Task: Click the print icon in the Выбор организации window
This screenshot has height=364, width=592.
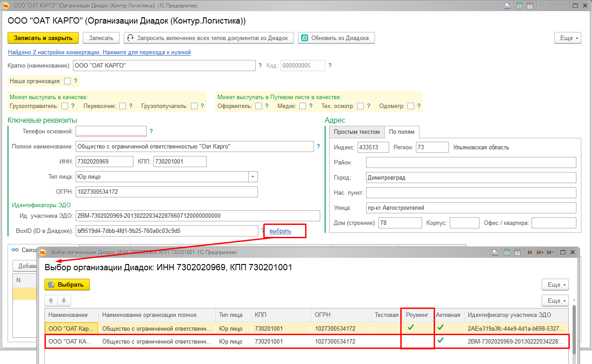Action: pos(495,252)
